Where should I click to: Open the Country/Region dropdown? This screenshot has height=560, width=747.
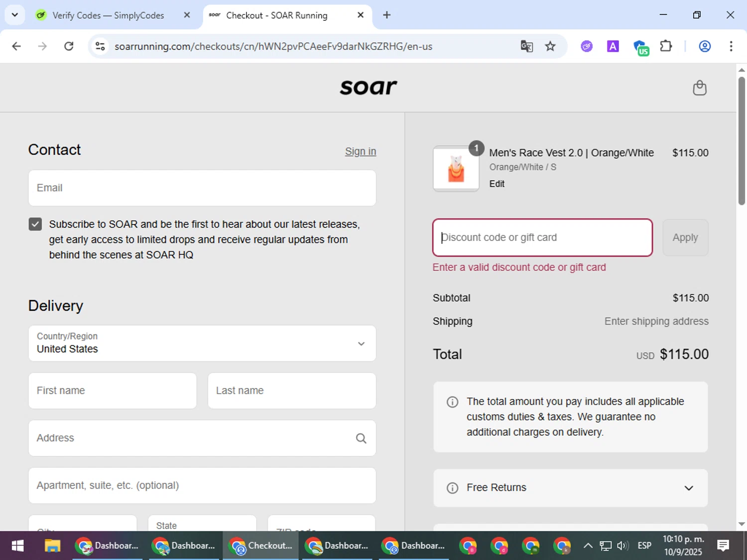202,343
